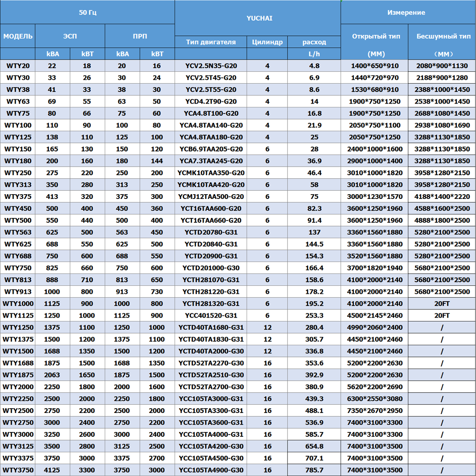Viewport: 476px width, 476px height.
Task: Click the Цилиндр column header
Action: [x=267, y=42]
